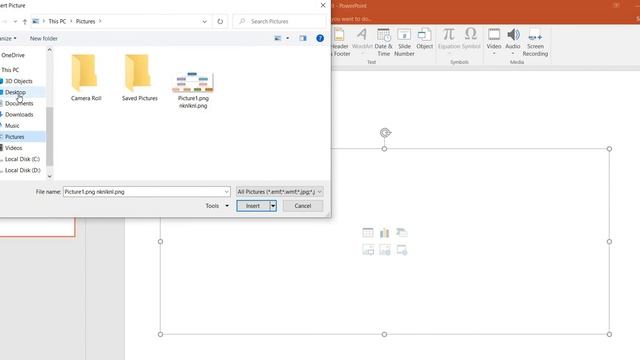Go up one folder level

(24, 21)
